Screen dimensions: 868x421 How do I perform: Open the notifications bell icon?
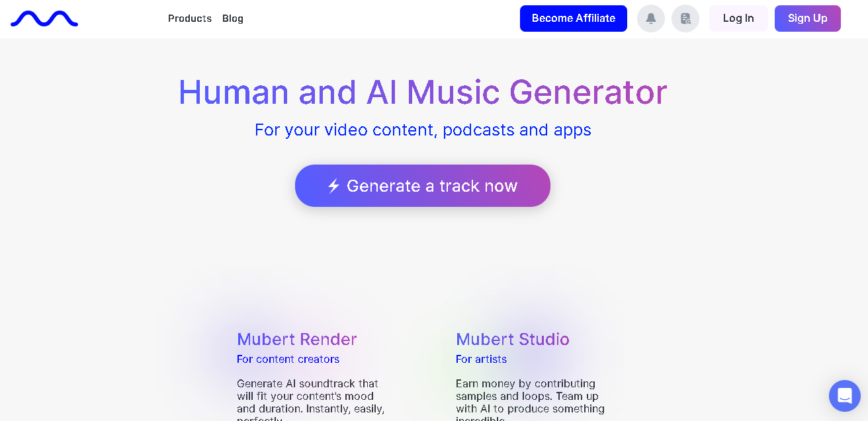pos(651,19)
